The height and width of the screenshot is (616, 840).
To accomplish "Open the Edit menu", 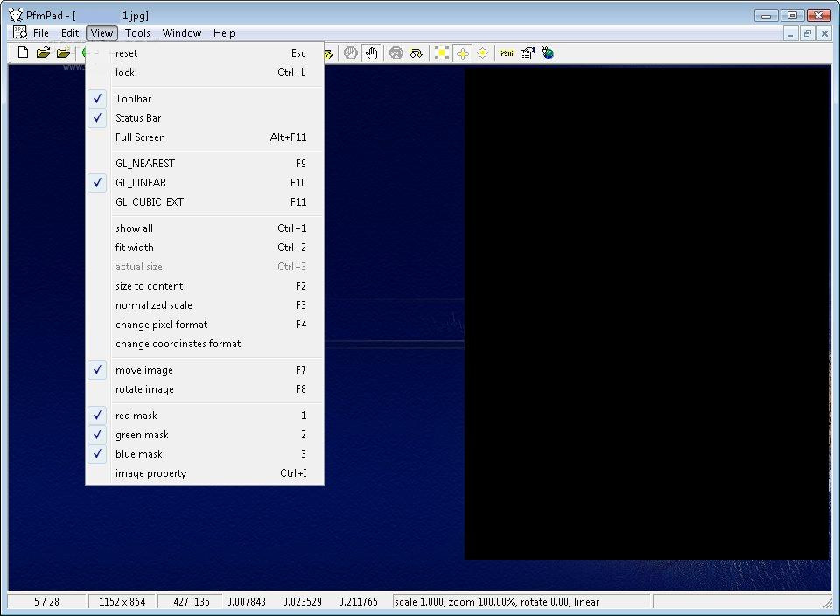I will pyautogui.click(x=70, y=32).
